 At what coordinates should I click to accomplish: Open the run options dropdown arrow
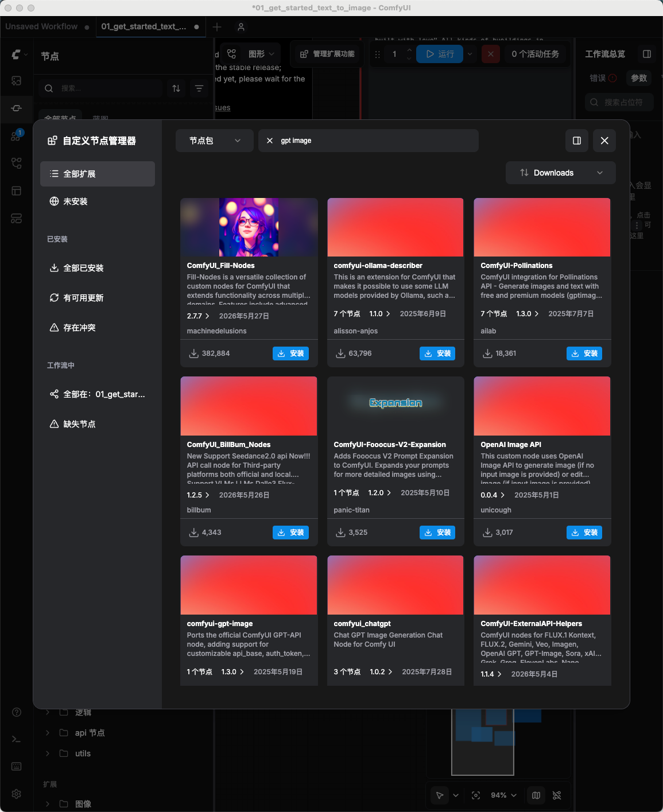(x=470, y=54)
